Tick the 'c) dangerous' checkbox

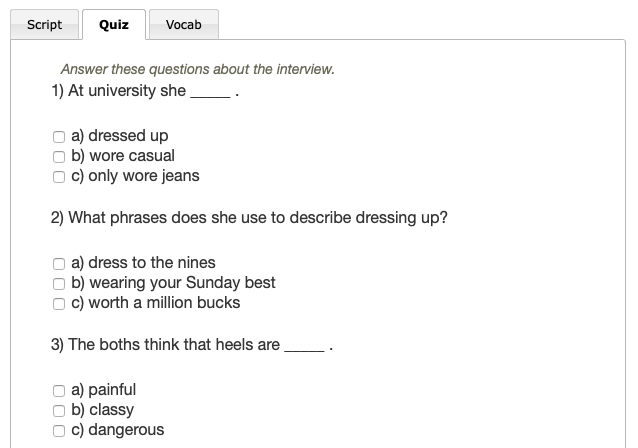[59, 430]
